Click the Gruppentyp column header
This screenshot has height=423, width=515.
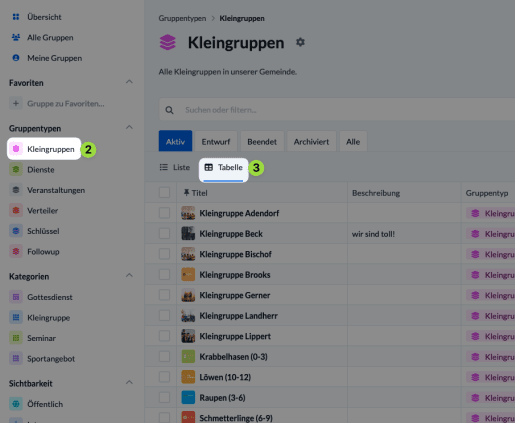[x=487, y=193]
